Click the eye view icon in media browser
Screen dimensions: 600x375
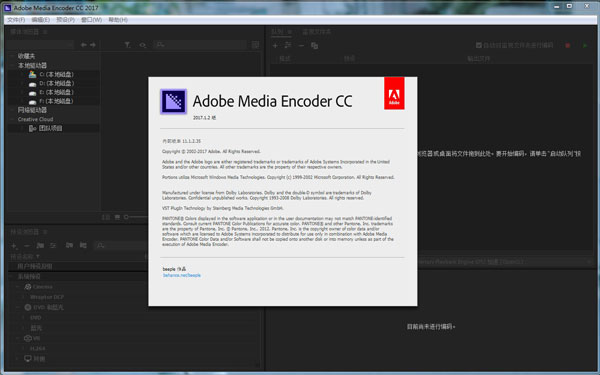(x=142, y=45)
